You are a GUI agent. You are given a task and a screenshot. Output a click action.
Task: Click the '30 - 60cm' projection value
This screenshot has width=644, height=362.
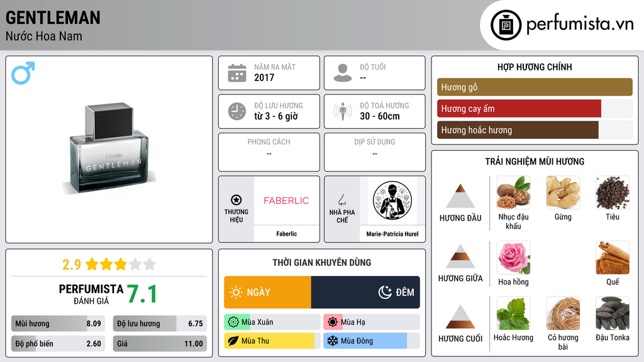coord(379,116)
